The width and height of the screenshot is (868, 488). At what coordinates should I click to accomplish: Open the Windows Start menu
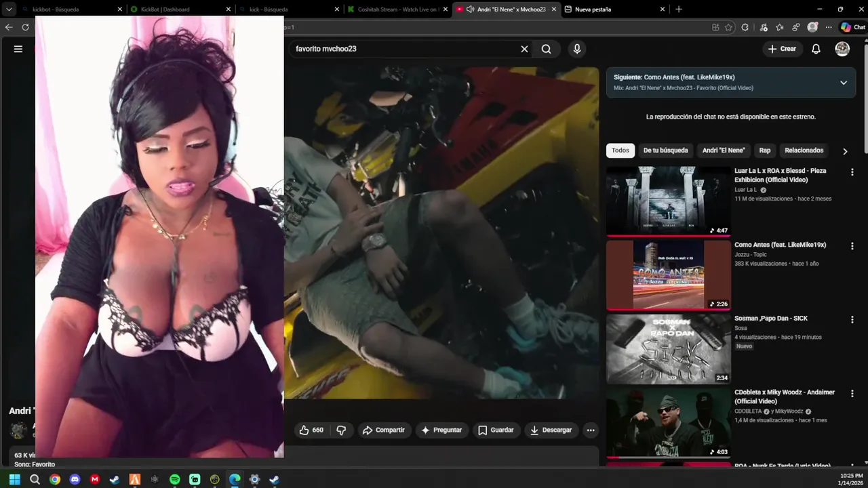15,479
